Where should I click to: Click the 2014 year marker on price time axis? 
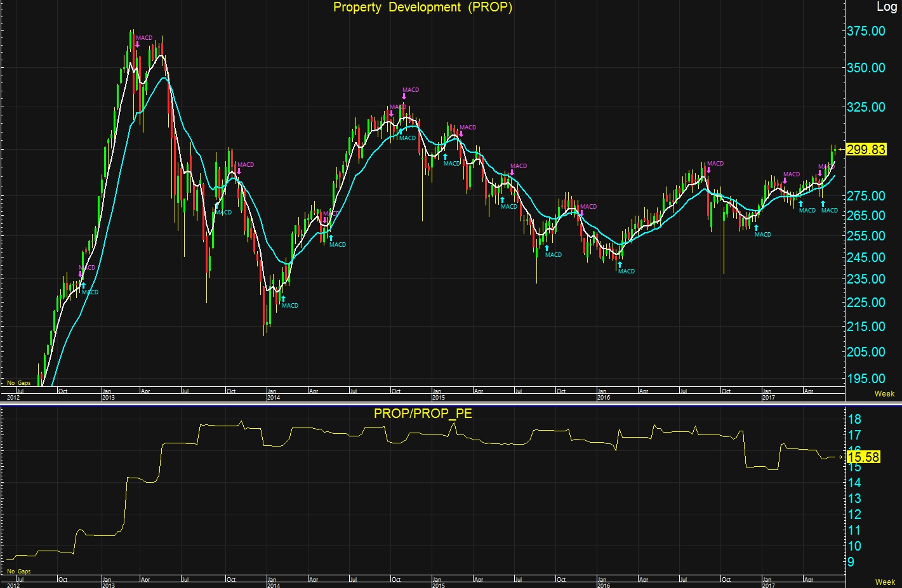pos(273,398)
